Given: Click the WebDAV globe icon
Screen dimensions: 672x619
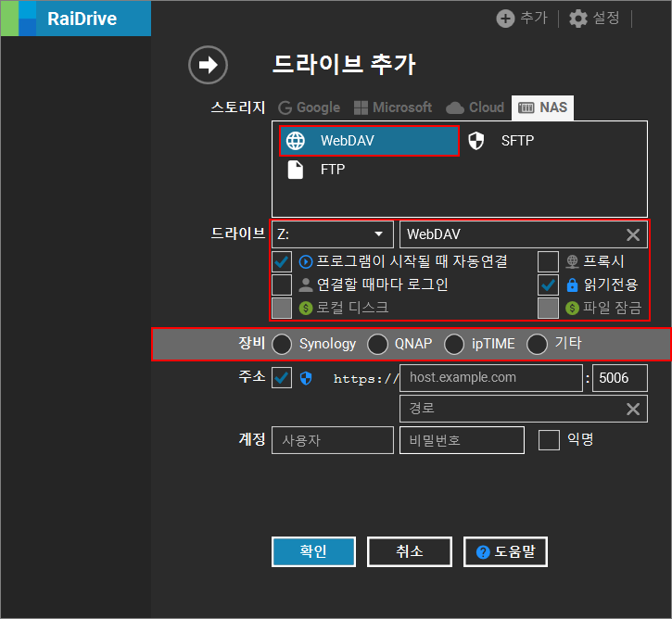Looking at the screenshot, I should (x=296, y=141).
